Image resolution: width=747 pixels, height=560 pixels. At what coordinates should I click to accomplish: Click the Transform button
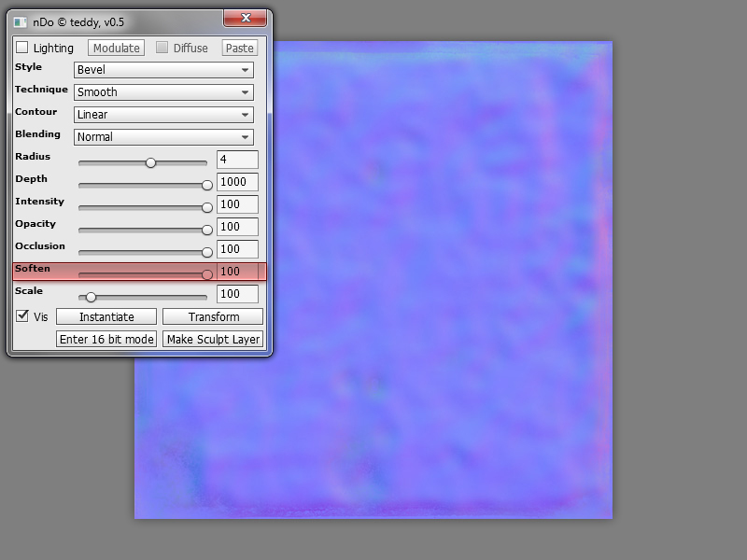pyautogui.click(x=213, y=316)
